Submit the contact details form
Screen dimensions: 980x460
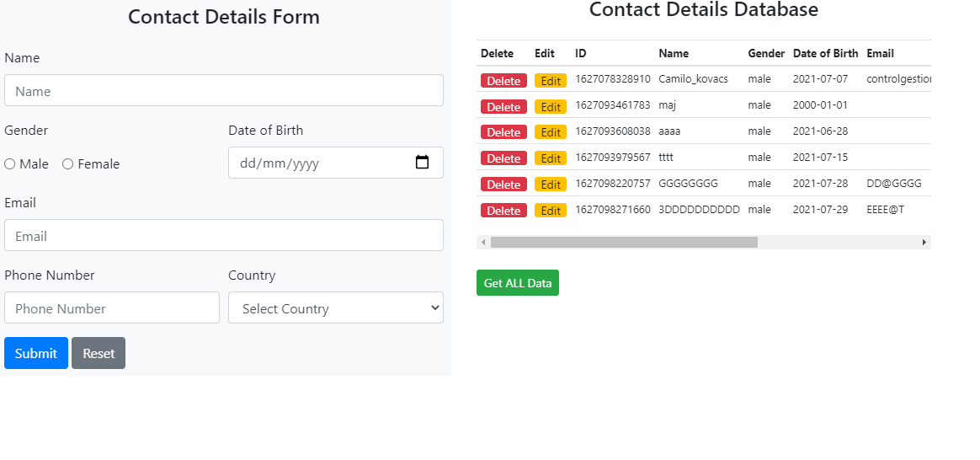tap(35, 353)
